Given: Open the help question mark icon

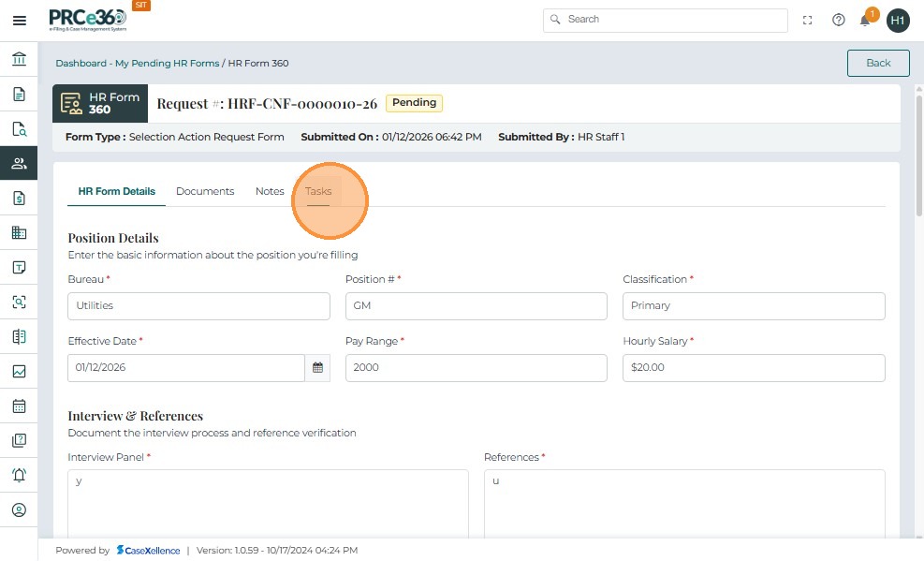Looking at the screenshot, I should tap(838, 20).
